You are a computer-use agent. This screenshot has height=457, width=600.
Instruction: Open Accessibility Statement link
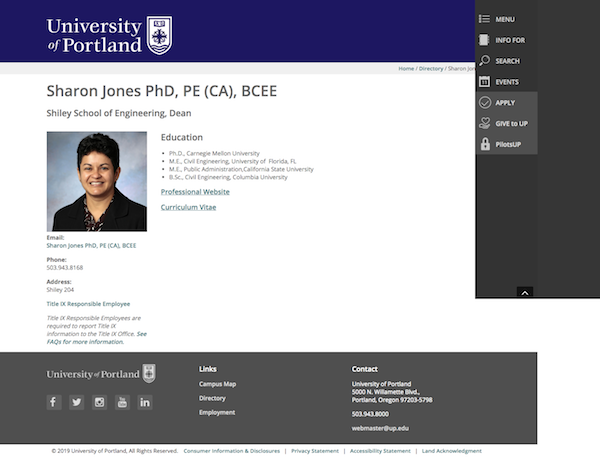click(x=380, y=451)
